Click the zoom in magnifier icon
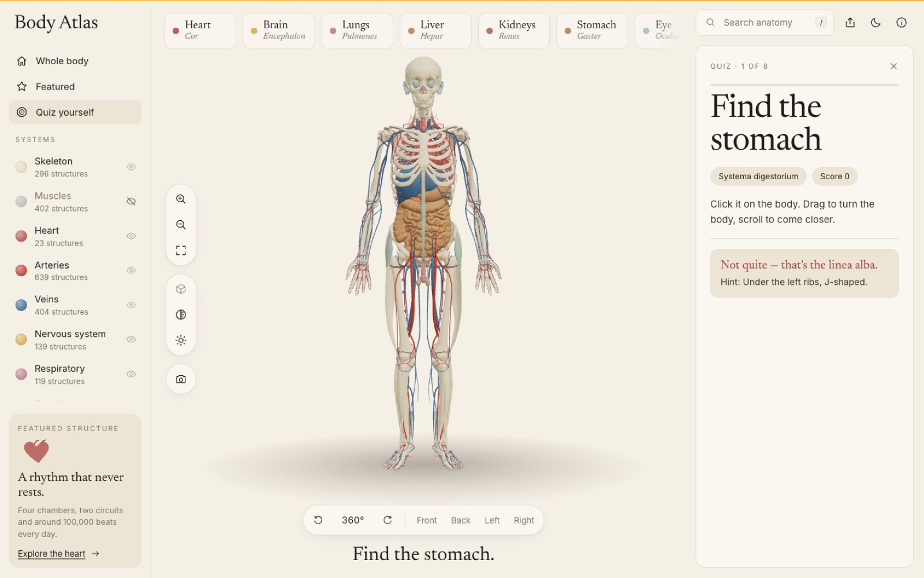This screenshot has height=578, width=924. pyautogui.click(x=181, y=199)
